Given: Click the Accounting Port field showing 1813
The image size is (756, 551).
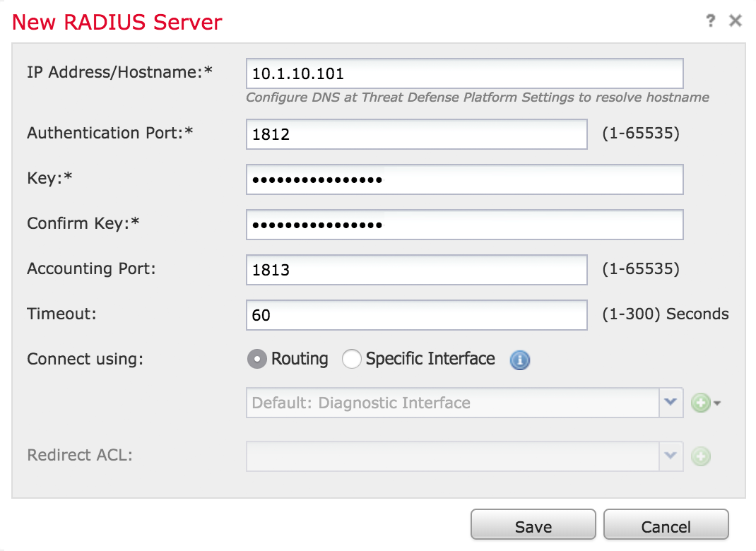Looking at the screenshot, I should tap(415, 269).
